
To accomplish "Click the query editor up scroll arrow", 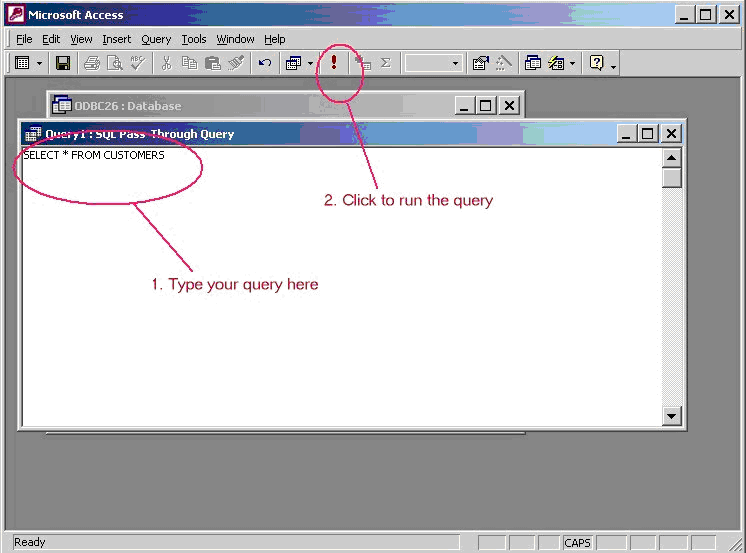I will click(x=671, y=158).
